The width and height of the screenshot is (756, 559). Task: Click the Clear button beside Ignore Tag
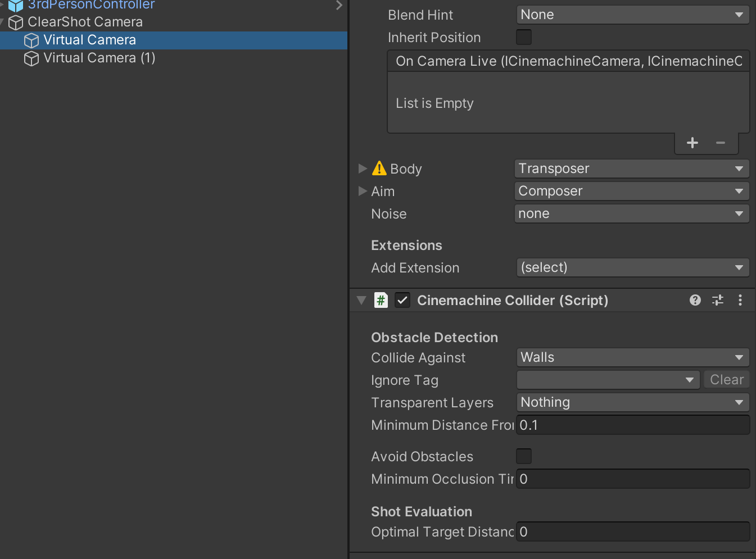point(726,380)
